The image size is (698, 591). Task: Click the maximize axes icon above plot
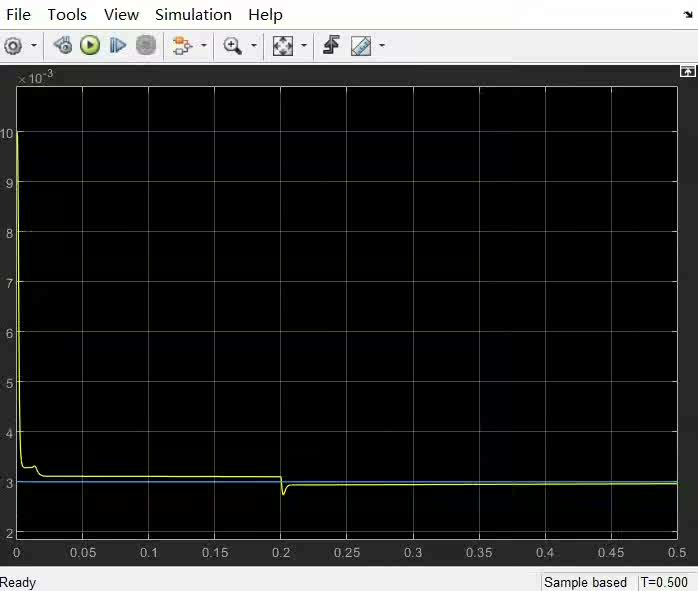(x=688, y=71)
